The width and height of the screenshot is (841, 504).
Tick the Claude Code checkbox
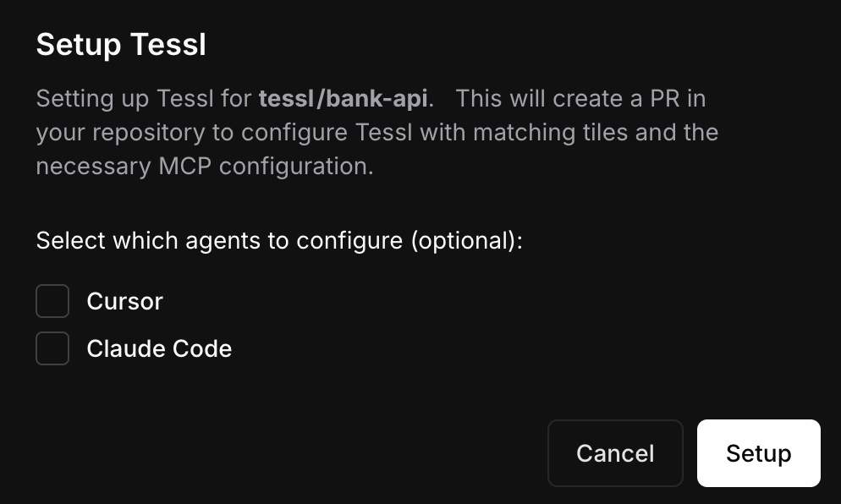point(52,348)
